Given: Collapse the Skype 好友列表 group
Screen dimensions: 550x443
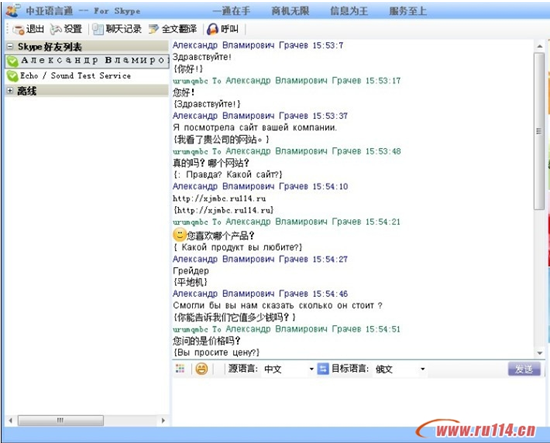Looking at the screenshot, I should [x=10, y=46].
